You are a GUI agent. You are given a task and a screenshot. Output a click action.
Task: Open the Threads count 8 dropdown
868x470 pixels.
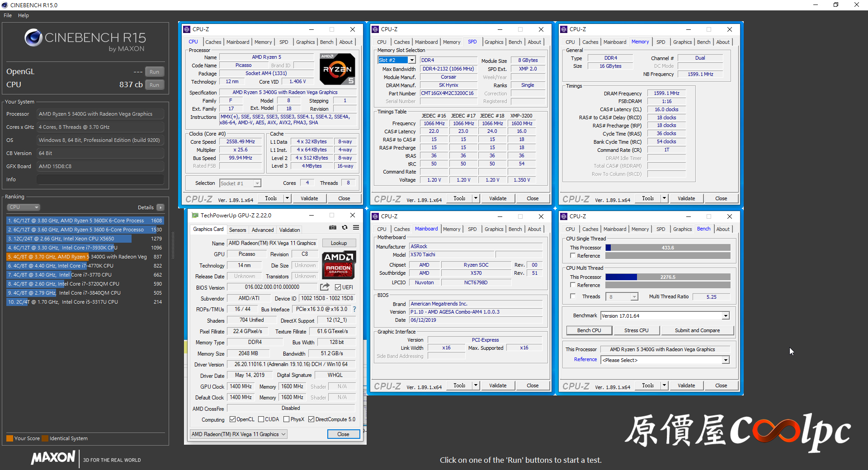(634, 297)
